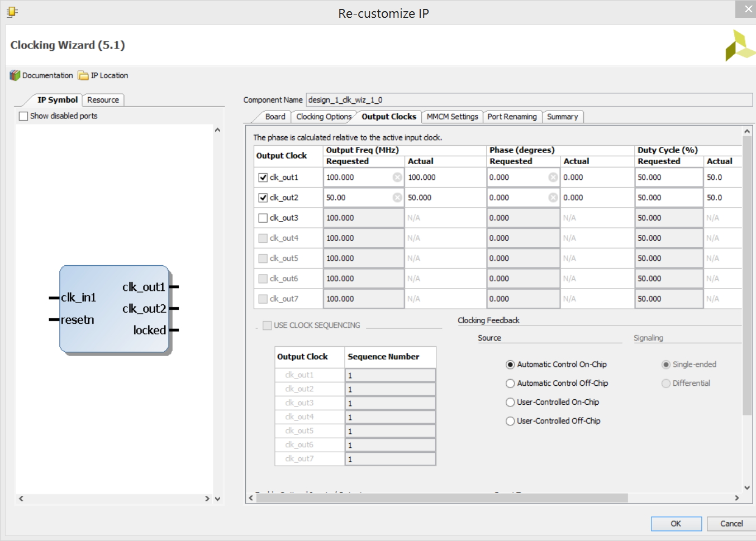Screen dimensions: 756x541
Task: Open the Documentation book icon
Action: [15, 75]
